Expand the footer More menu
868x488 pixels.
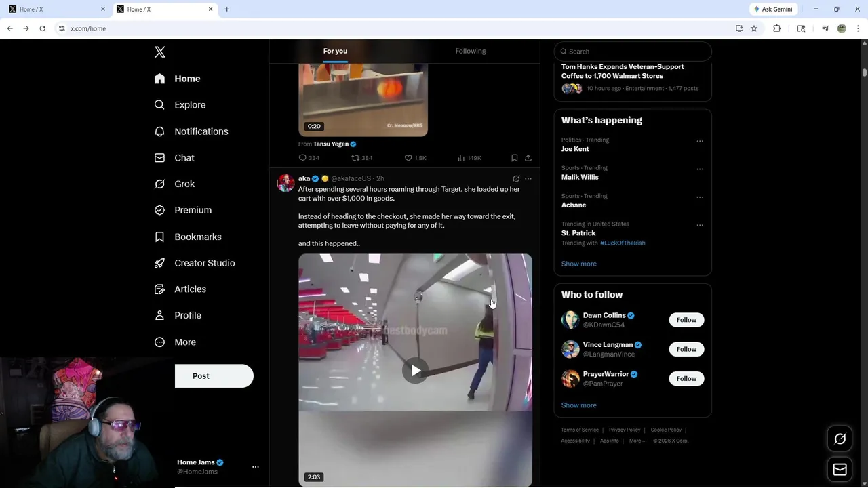(637, 441)
